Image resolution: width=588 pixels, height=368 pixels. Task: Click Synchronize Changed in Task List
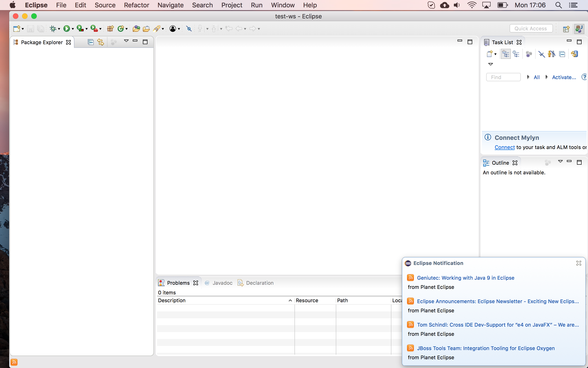(575, 54)
